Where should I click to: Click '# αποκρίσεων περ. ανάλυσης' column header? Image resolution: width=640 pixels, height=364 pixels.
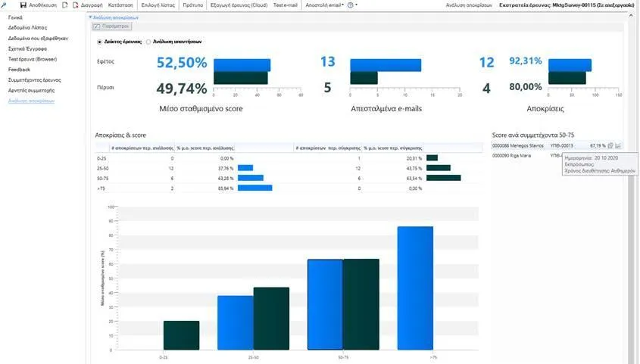(142, 148)
